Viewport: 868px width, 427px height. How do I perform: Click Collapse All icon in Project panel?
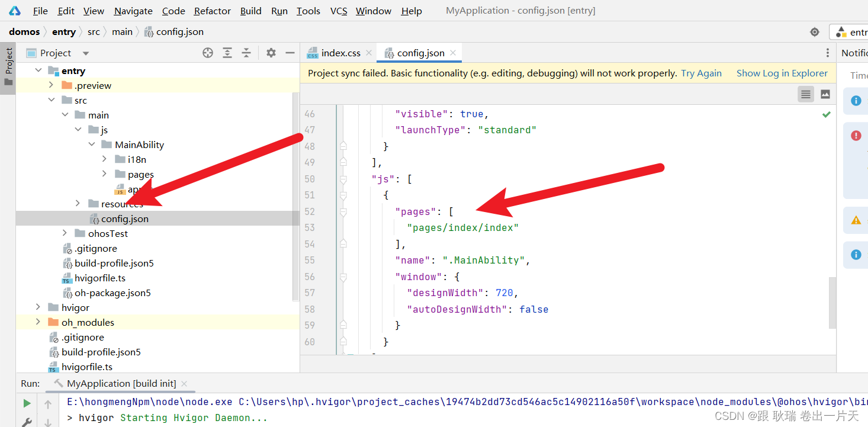[x=246, y=53]
